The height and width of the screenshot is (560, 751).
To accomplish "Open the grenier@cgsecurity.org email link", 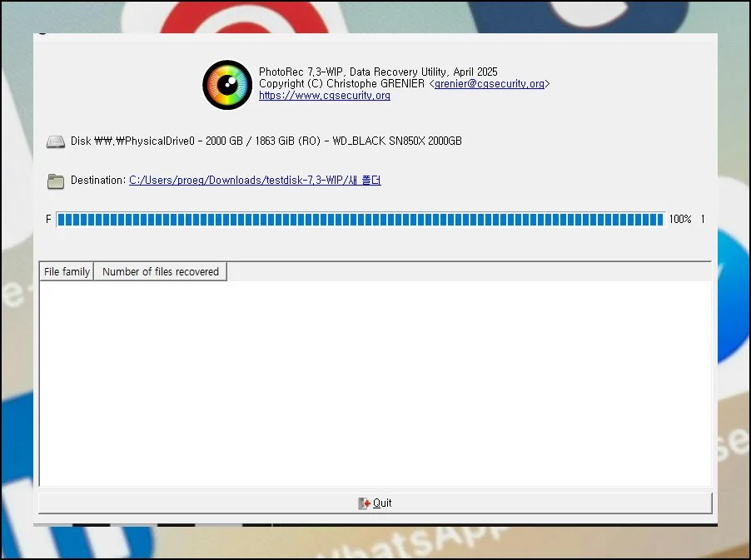I will click(490, 84).
